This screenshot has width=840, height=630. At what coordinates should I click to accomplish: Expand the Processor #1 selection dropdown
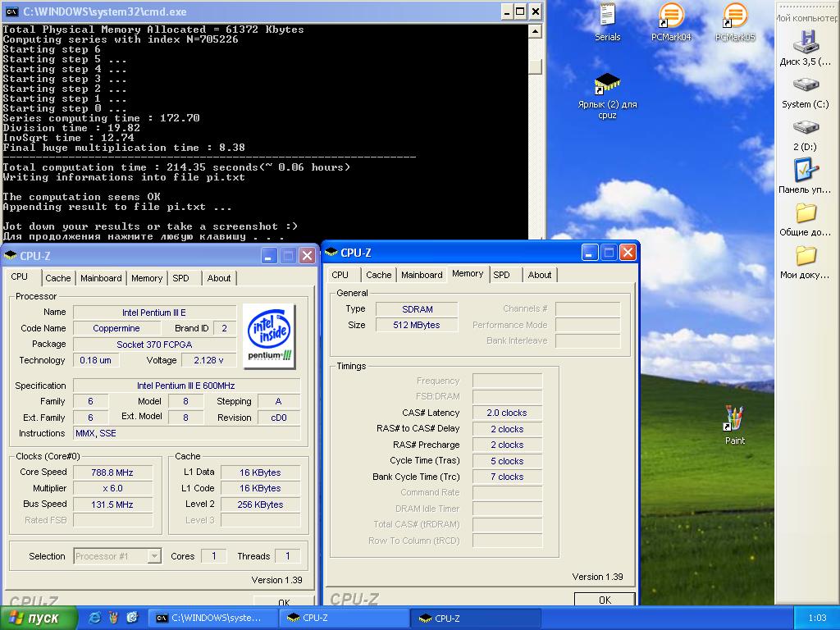click(x=154, y=556)
